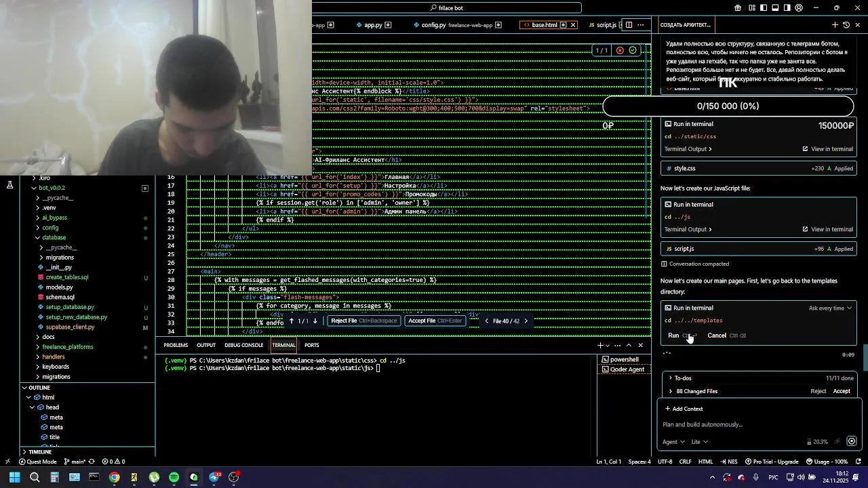868x488 pixels.
Task: Click the notifications bell in status bar
Action: coord(858,462)
